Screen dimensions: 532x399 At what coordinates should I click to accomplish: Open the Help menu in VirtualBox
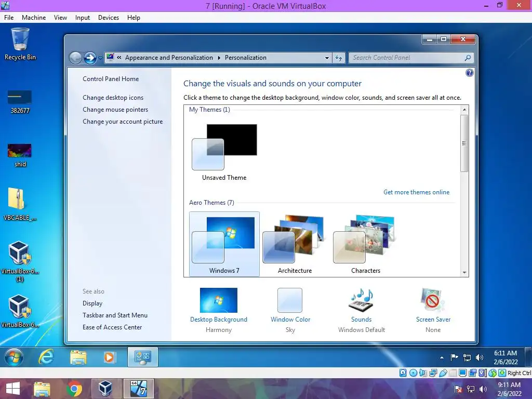[x=134, y=18]
